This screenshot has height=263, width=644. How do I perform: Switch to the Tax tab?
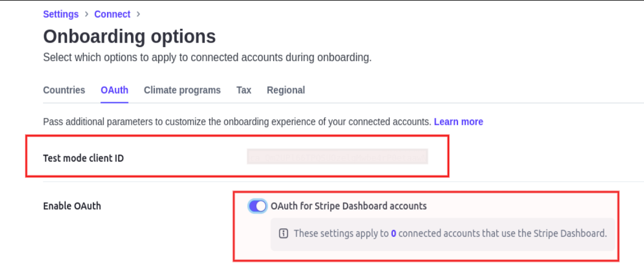click(x=244, y=90)
